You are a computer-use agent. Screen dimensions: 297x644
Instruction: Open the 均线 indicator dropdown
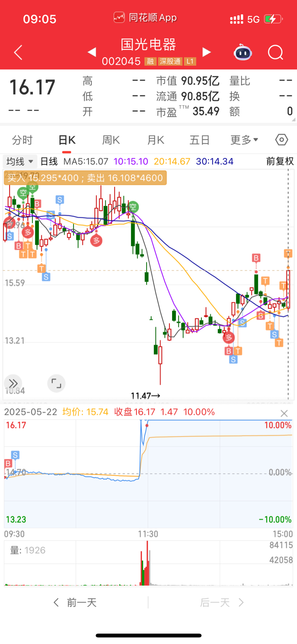click(20, 161)
